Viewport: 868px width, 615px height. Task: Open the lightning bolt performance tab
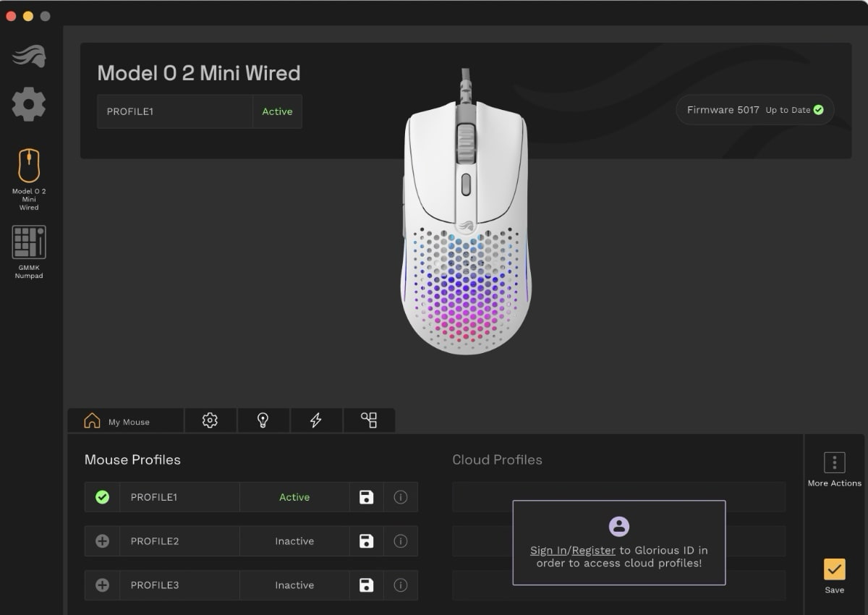[x=316, y=420]
